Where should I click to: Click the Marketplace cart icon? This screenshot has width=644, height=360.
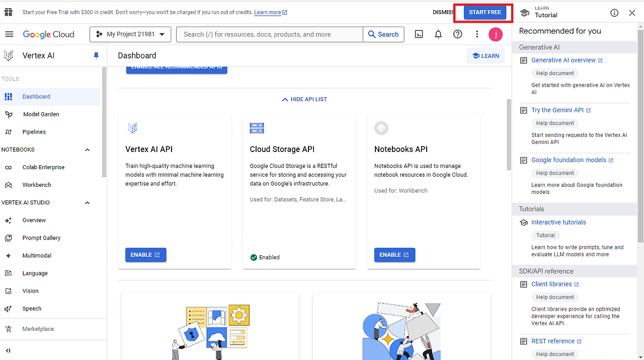click(9, 329)
